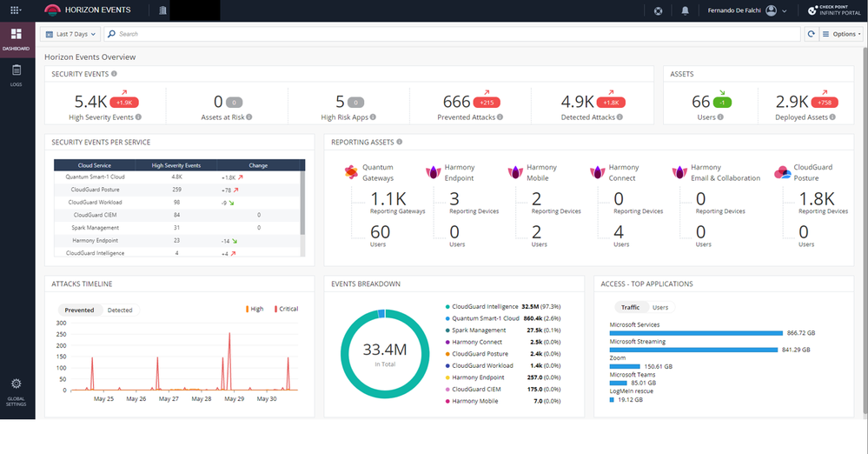Viewport: 868px width, 454px height.
Task: Switch attacks timeline to Prevented
Action: (79, 310)
